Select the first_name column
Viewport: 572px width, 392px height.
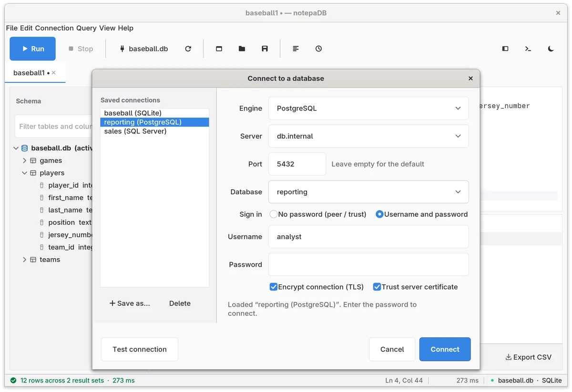tap(67, 198)
